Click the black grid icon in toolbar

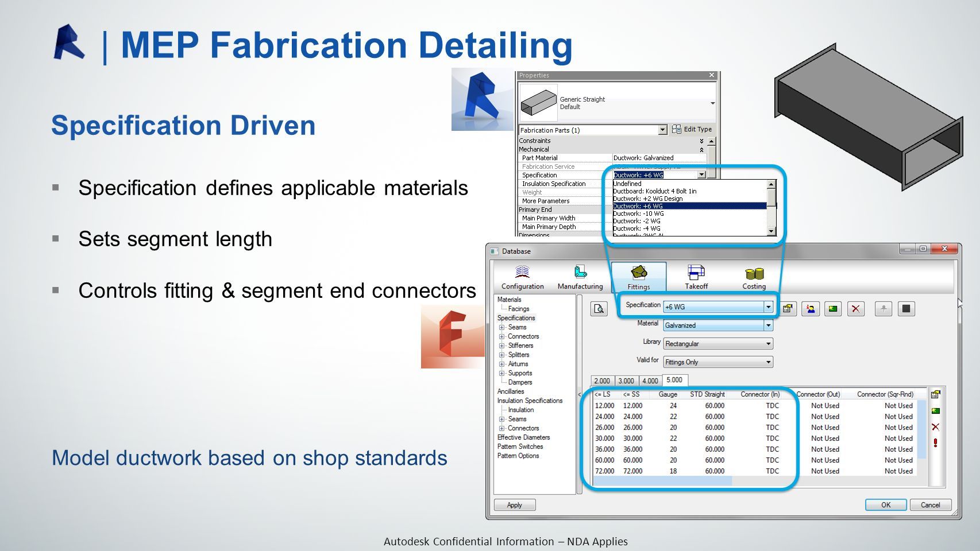point(906,309)
